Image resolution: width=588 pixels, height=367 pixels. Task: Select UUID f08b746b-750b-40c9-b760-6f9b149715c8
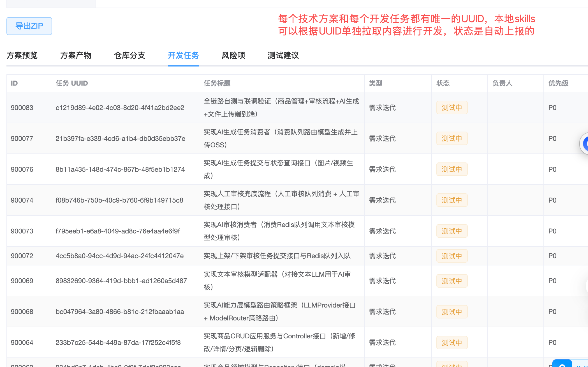119,200
